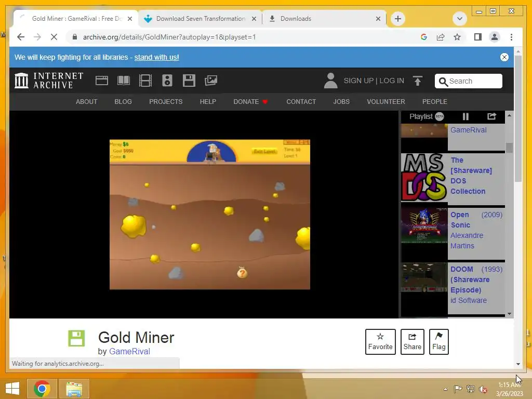Open the JOBS menu item
Screen dimensions: 532x399
341,102
